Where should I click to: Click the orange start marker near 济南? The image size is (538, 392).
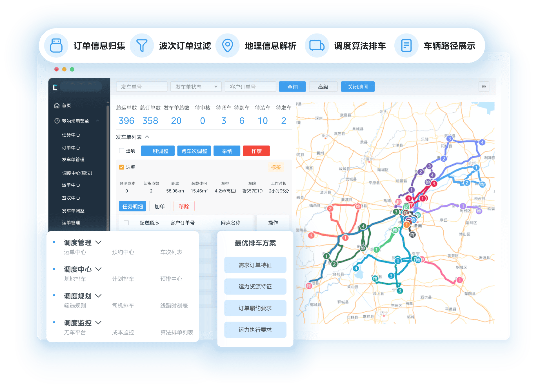coord(406,224)
